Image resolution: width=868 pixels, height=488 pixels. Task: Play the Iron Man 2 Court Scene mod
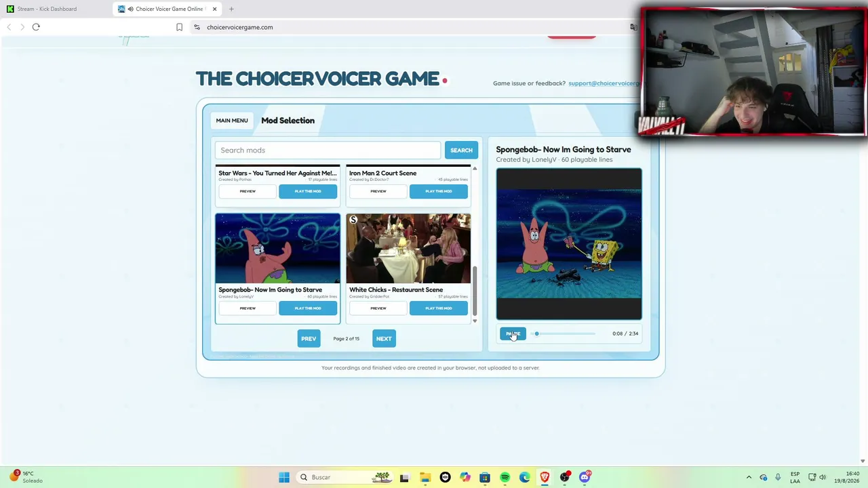[439, 191]
